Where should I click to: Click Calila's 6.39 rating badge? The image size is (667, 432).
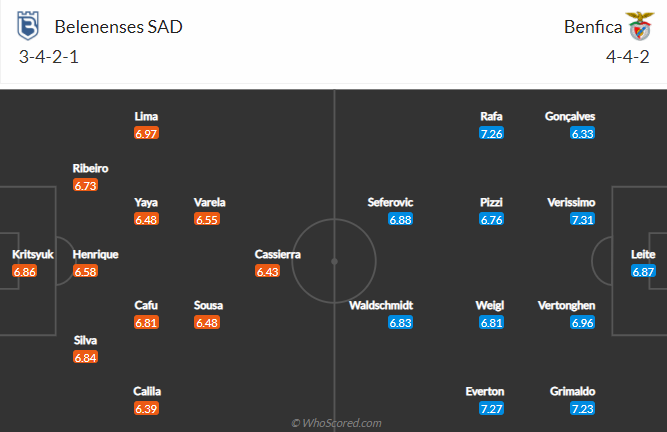pyautogui.click(x=146, y=408)
